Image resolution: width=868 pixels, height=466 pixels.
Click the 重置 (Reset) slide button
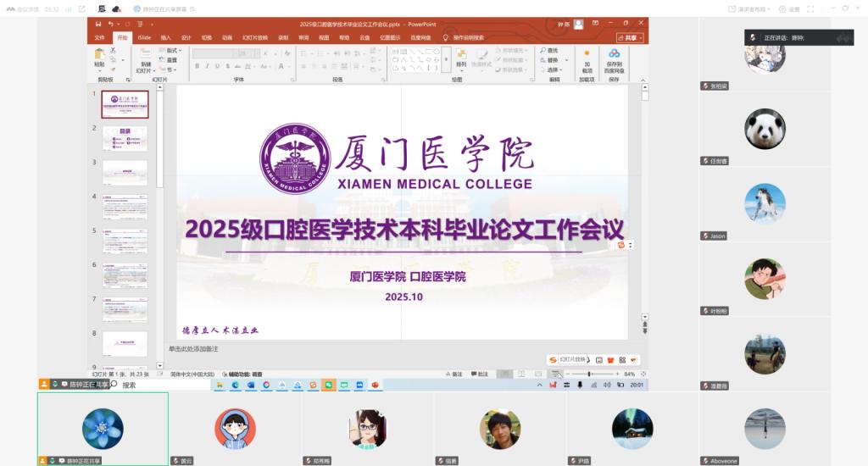tap(169, 60)
